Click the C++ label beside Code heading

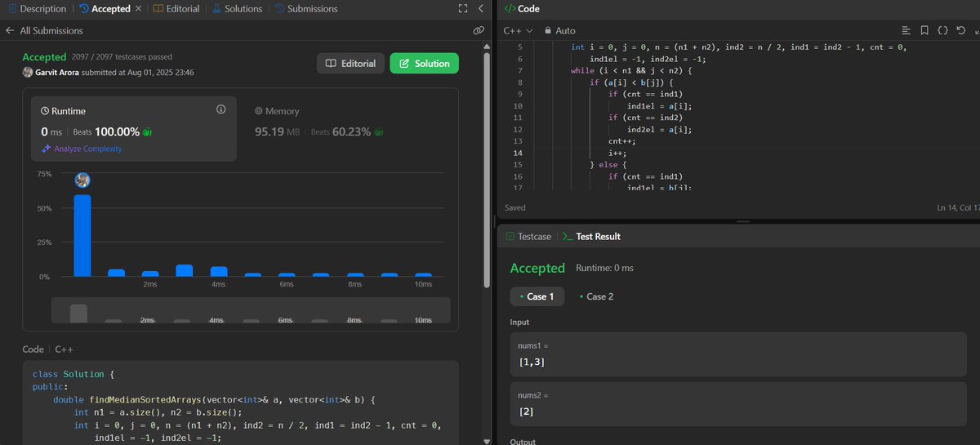pos(65,349)
